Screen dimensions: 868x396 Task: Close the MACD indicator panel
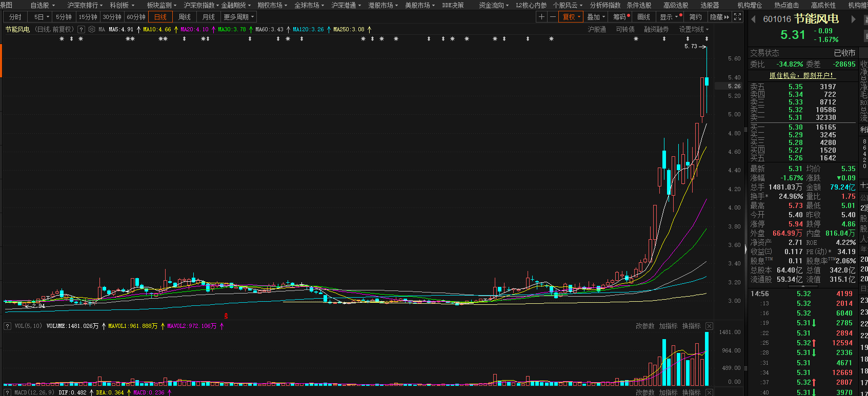coord(709,392)
